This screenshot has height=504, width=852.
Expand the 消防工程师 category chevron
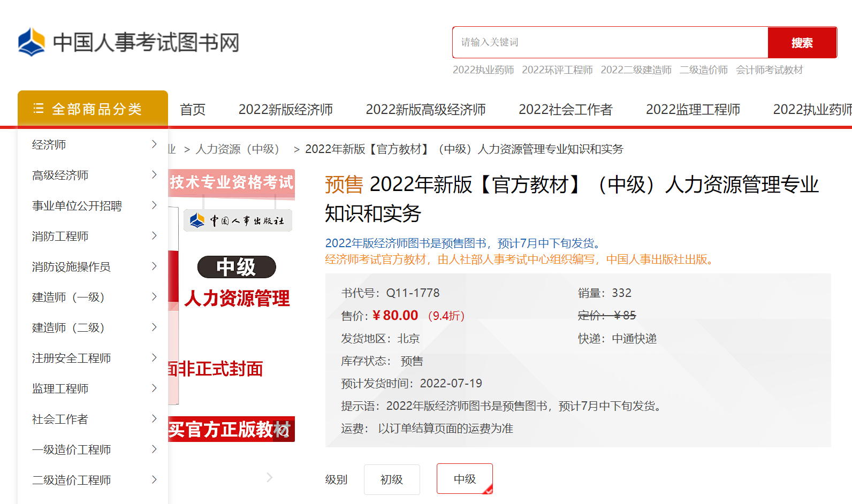tap(154, 235)
